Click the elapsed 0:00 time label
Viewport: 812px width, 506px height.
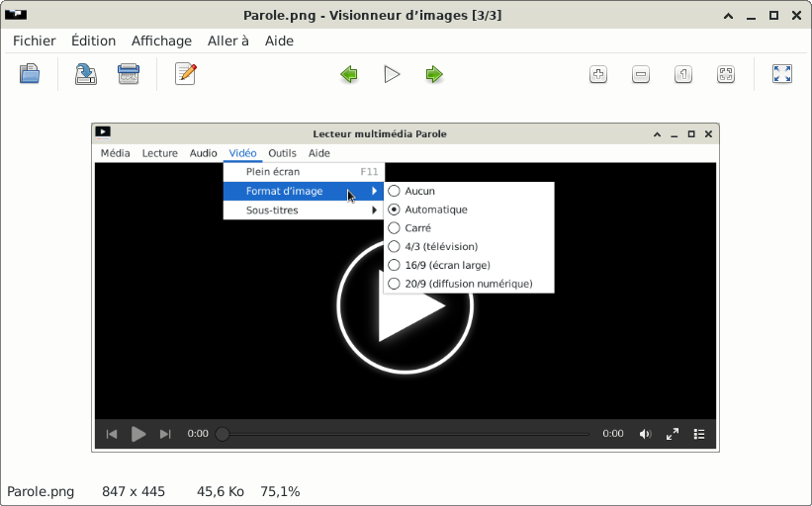point(198,434)
